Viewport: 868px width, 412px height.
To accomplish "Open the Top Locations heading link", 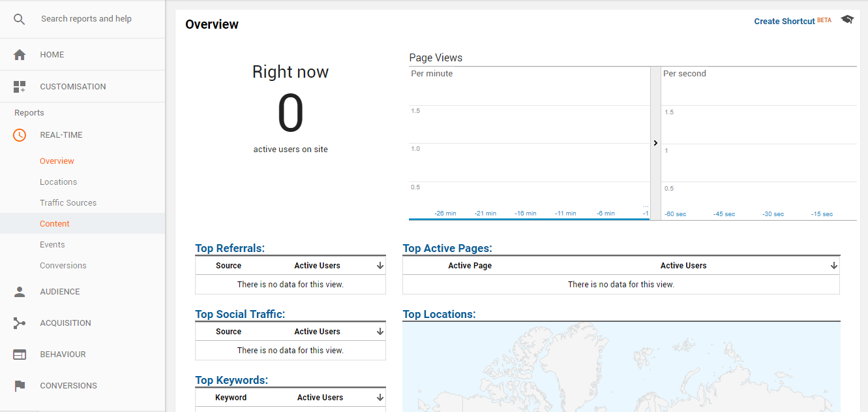I will 440,314.
